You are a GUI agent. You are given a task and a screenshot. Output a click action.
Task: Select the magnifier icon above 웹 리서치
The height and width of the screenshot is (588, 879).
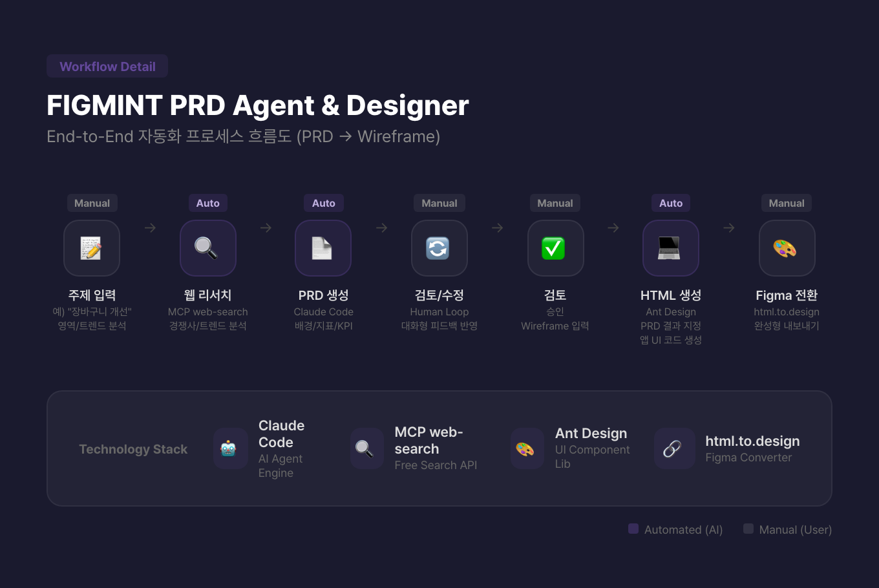tap(207, 248)
